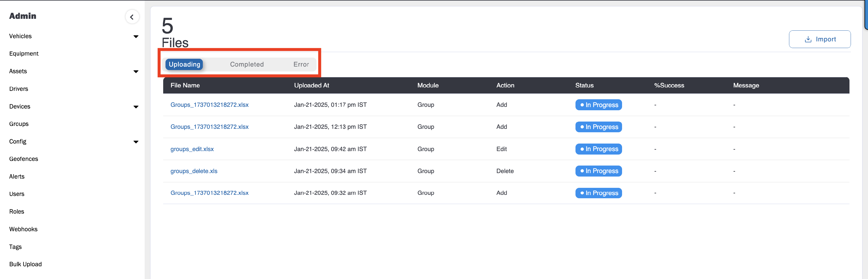Click the Uploaded At column header

tap(311, 85)
